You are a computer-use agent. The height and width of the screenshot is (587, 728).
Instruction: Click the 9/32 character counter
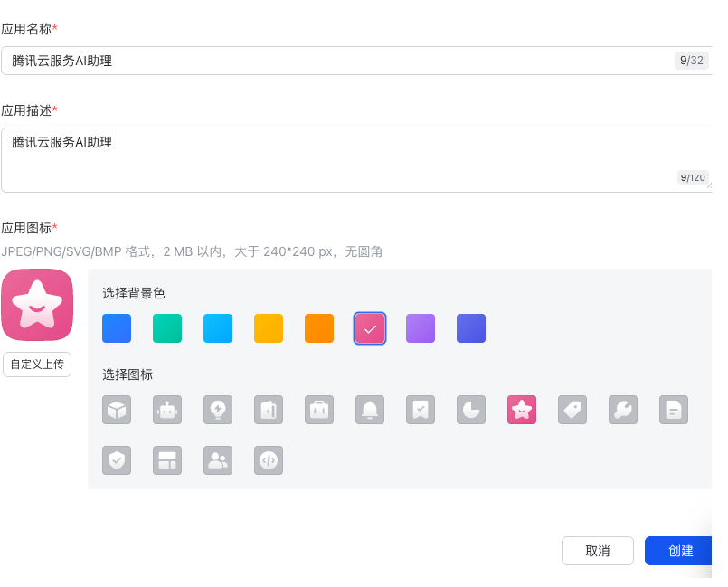(x=691, y=61)
